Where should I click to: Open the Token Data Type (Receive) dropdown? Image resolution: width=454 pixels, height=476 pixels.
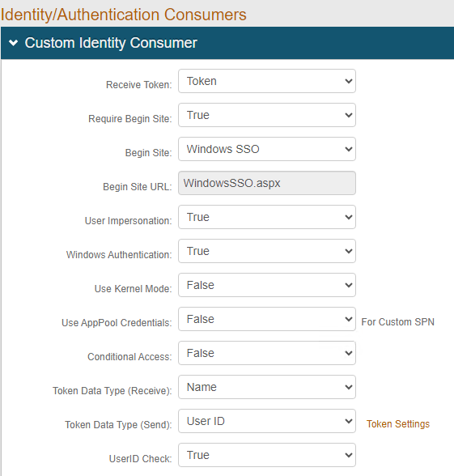267,387
